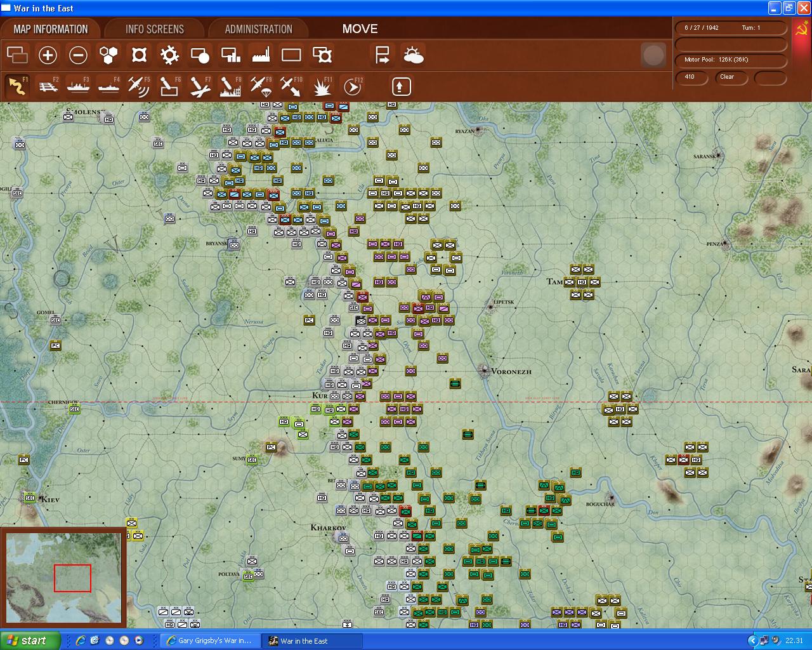812x650 pixels.
Task: Select the F11 explosion mode icon
Action: coord(322,86)
